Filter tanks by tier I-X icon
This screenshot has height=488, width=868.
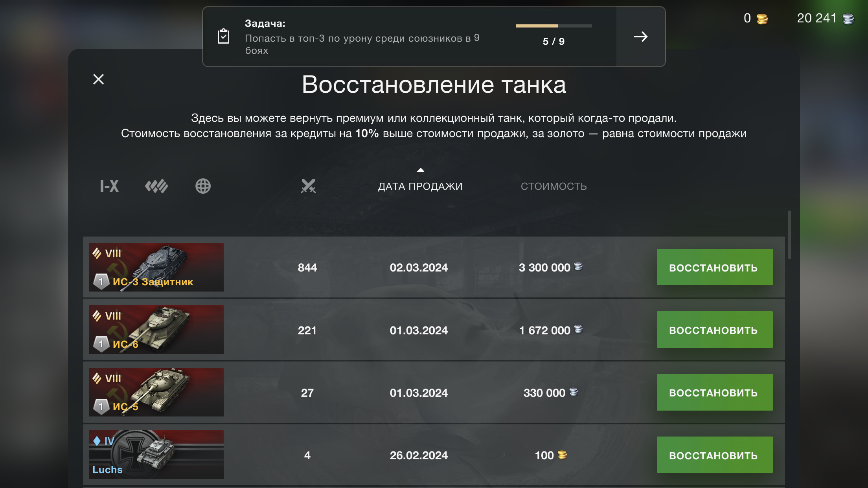109,186
